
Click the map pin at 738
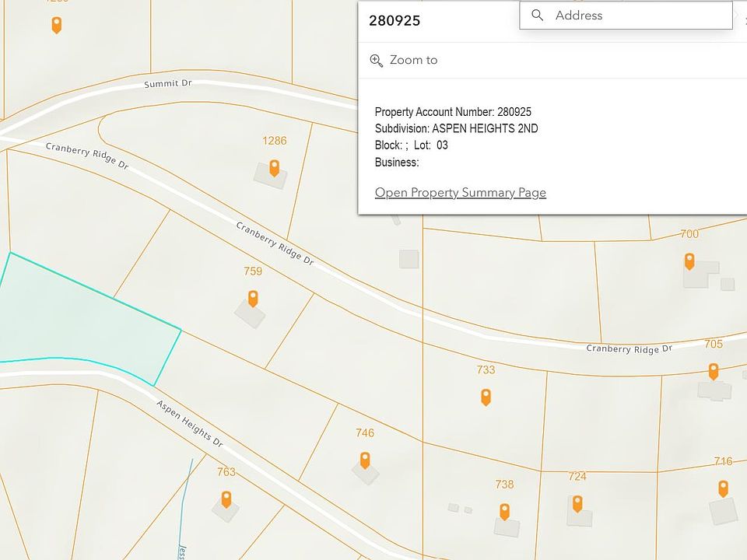(x=504, y=512)
